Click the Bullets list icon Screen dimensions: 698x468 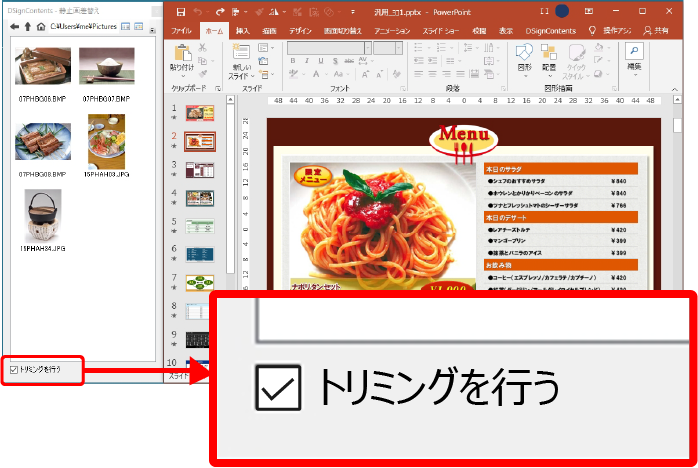pyautogui.click(x=418, y=47)
